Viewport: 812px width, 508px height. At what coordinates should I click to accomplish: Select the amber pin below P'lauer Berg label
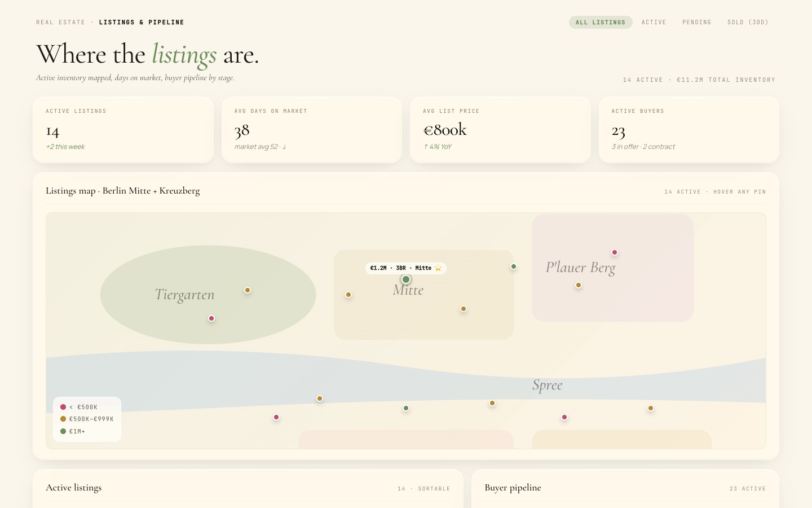coord(579,285)
